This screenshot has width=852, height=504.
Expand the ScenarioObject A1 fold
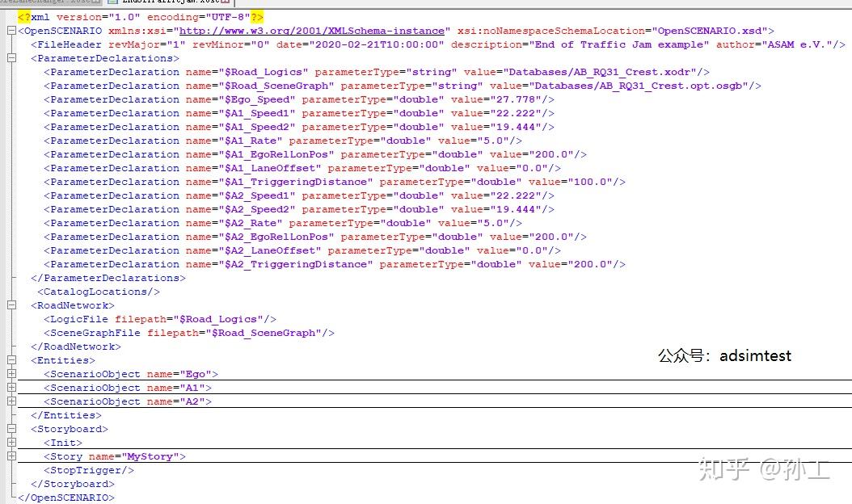[11, 387]
